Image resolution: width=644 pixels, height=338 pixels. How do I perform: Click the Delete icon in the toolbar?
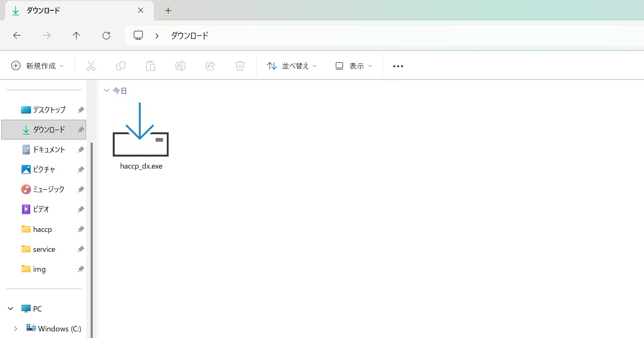click(240, 65)
